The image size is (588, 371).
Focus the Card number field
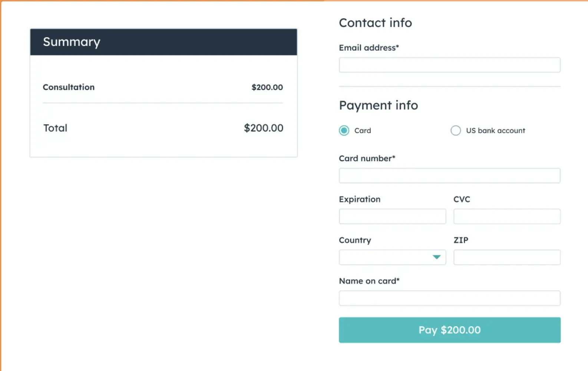point(449,175)
